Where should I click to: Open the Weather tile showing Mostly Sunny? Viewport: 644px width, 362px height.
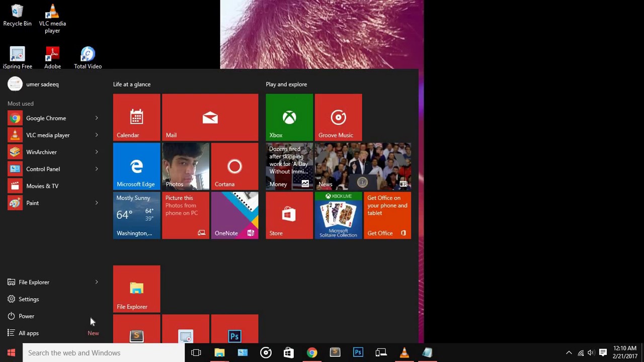136,215
